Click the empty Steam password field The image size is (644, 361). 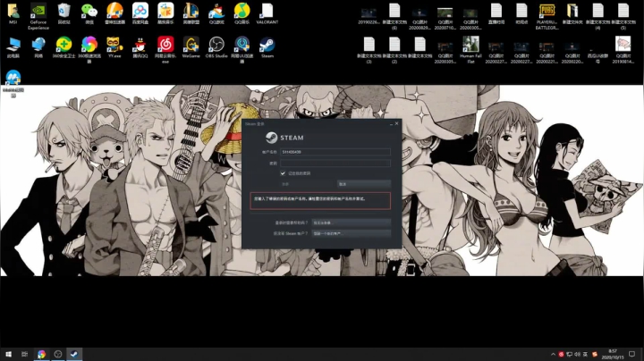pos(335,163)
